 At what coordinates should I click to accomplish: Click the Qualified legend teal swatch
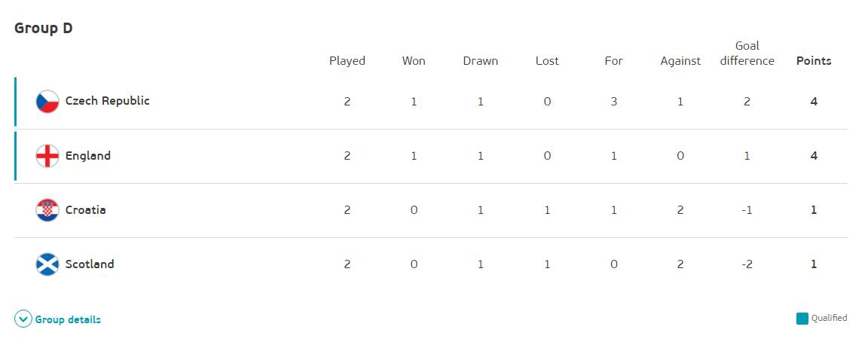click(x=802, y=319)
